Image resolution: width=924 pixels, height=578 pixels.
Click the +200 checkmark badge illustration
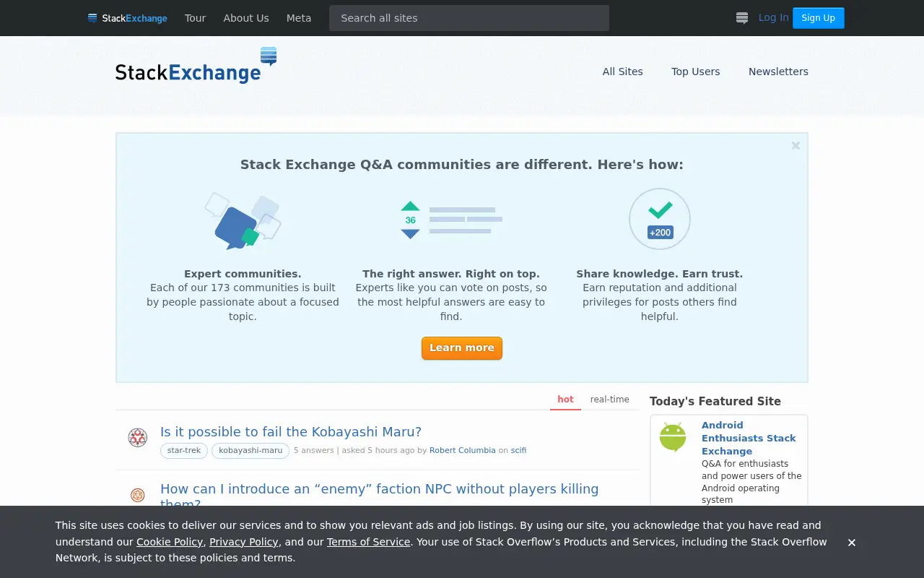click(660, 219)
